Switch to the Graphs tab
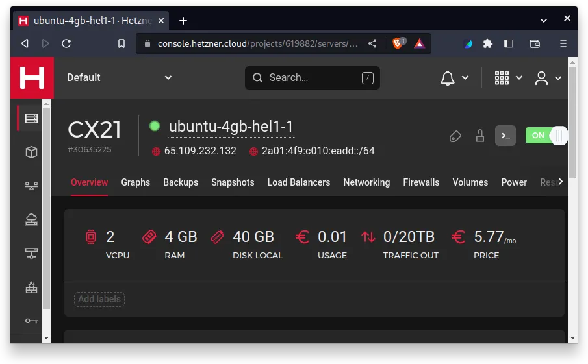 tap(135, 182)
